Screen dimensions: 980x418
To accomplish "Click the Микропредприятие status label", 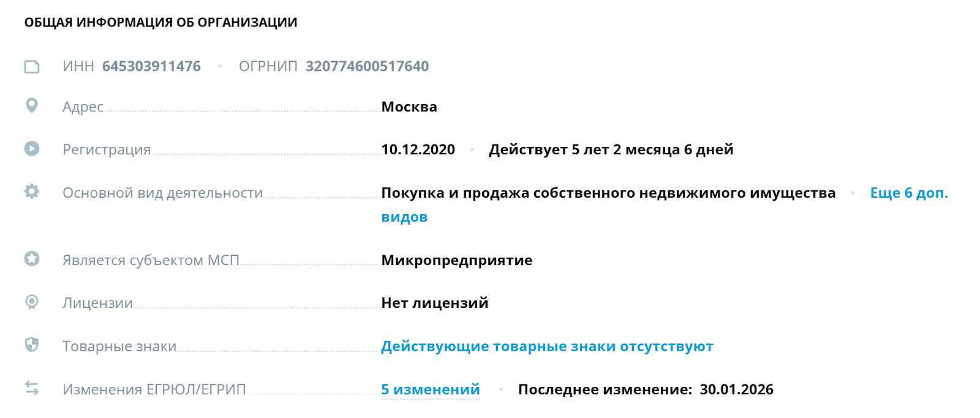I will 457,259.
